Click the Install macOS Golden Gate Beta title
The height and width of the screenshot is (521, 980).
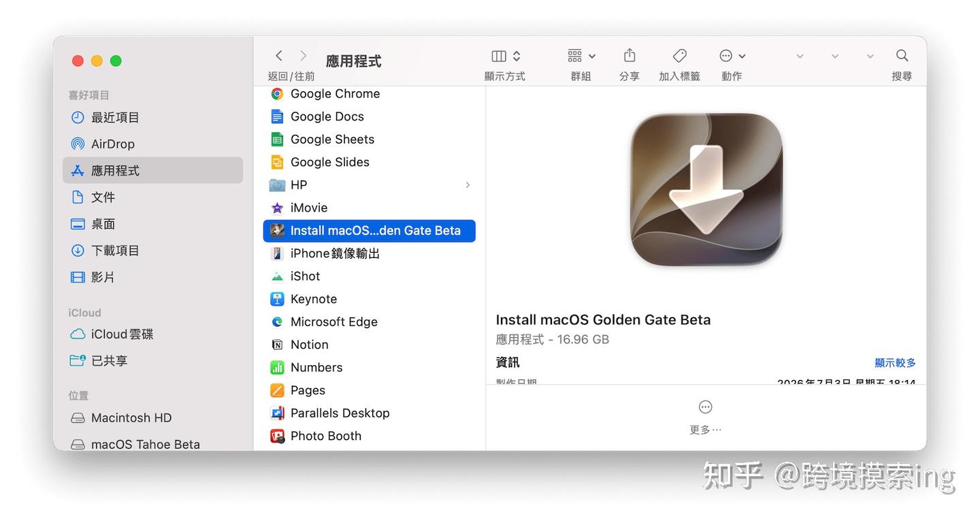pyautogui.click(x=603, y=320)
